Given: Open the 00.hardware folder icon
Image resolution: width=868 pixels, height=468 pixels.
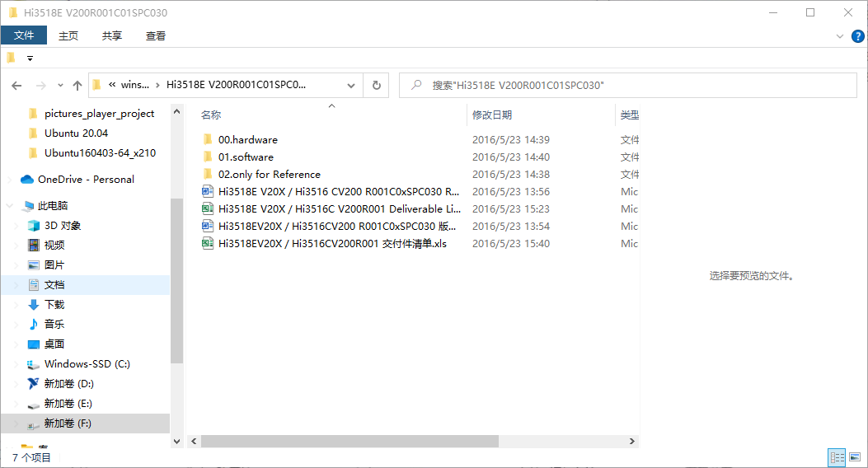Looking at the screenshot, I should [208, 139].
